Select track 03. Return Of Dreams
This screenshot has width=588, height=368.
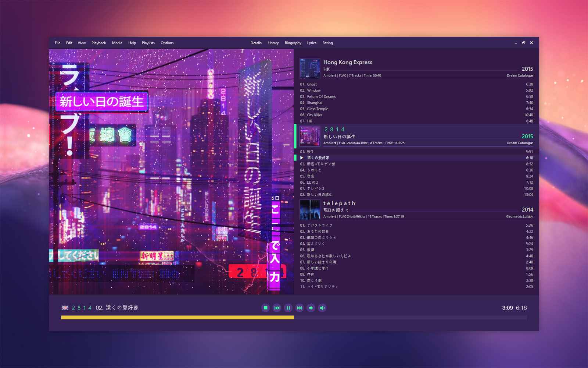click(x=416, y=96)
